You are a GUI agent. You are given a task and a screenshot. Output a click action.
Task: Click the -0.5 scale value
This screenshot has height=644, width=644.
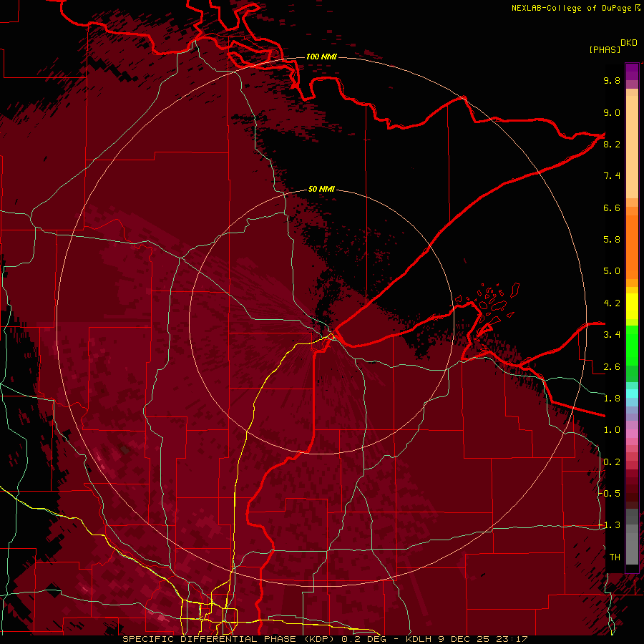[609, 494]
